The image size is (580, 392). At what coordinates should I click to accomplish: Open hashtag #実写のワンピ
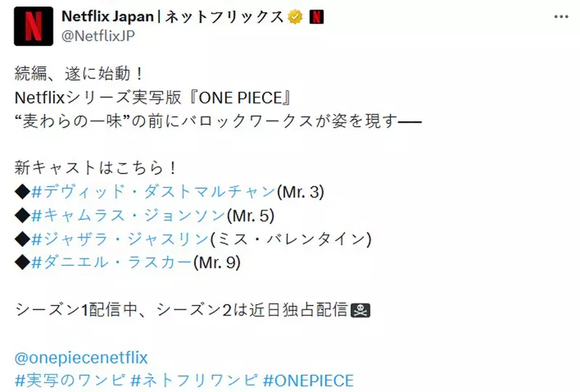[65, 380]
